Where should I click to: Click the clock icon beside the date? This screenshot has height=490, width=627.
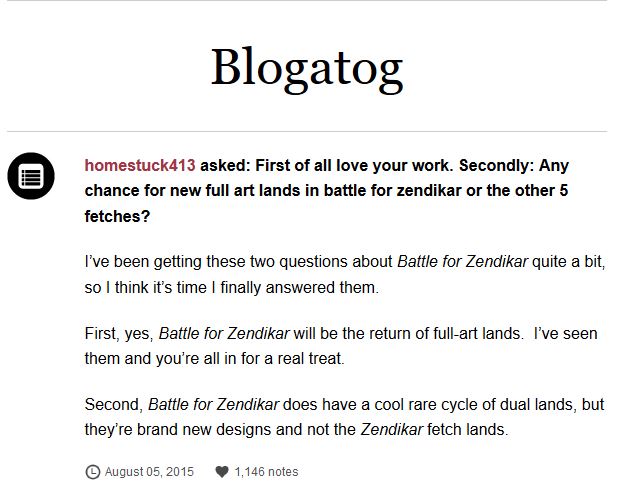pos(93,472)
